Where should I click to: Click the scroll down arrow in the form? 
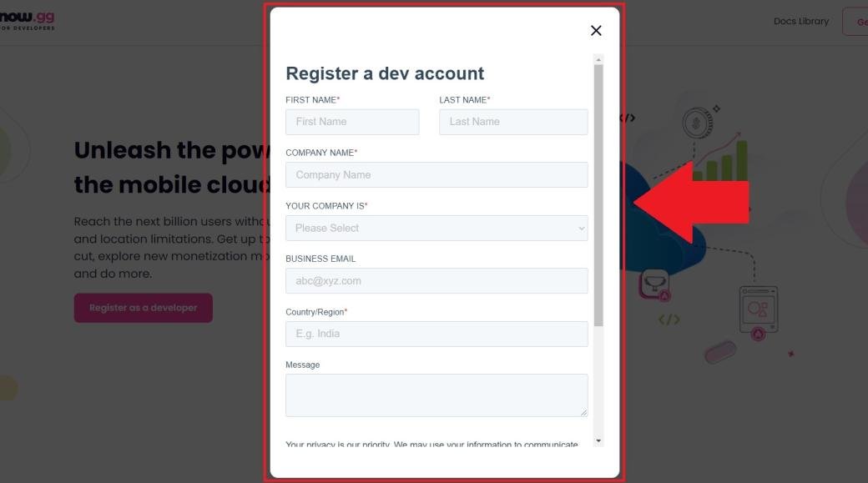(x=598, y=440)
